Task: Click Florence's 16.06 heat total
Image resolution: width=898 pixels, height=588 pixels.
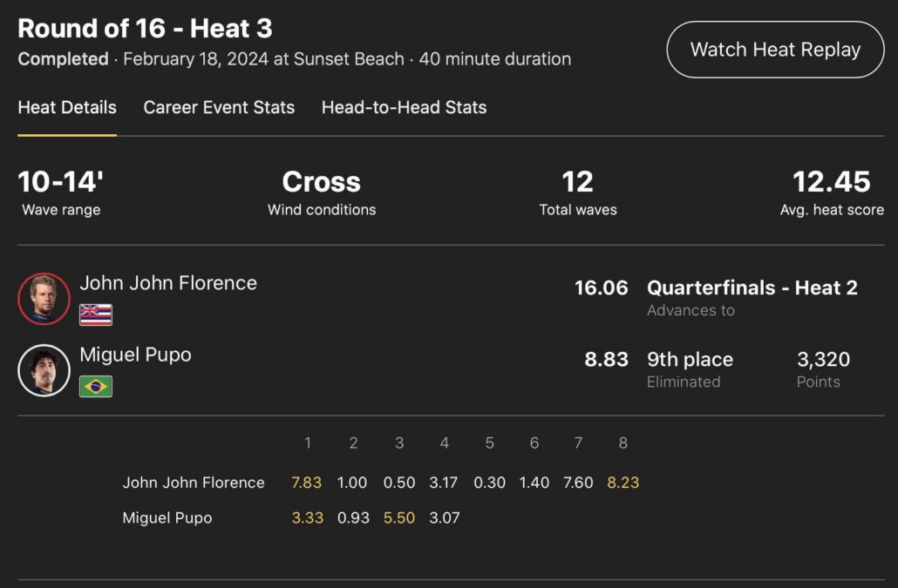Action: (601, 288)
